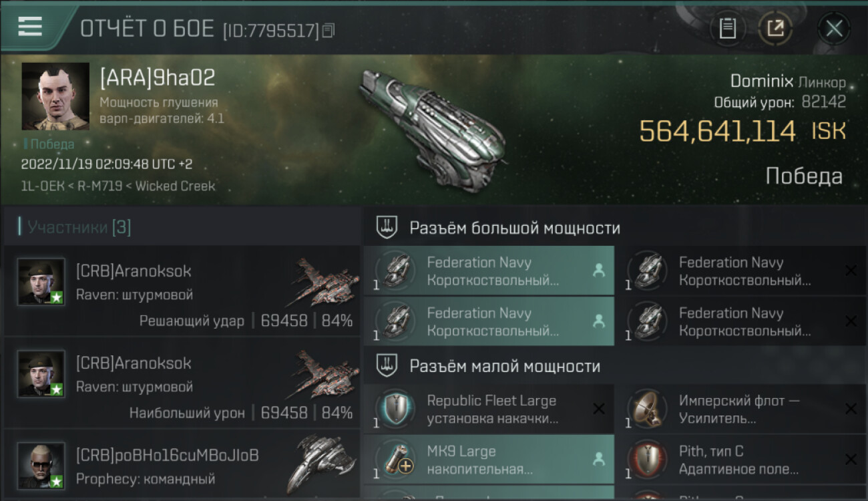Select the MK9 Large накопительная module

(488, 460)
